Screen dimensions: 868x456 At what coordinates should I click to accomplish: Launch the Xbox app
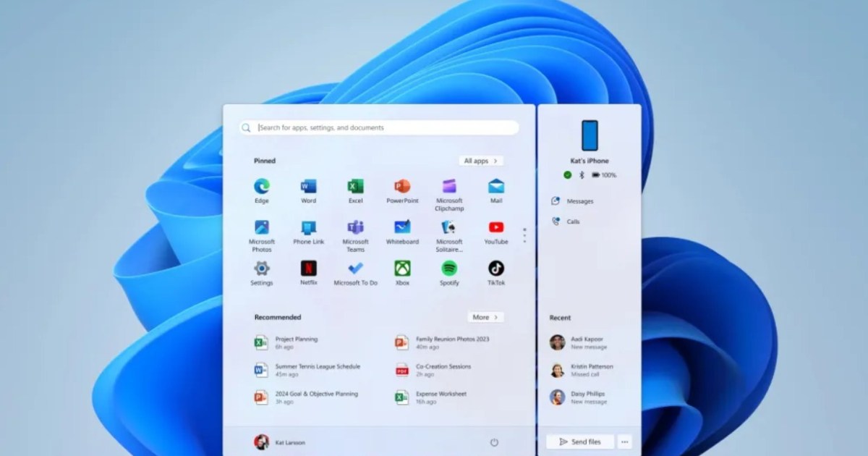pos(402,273)
